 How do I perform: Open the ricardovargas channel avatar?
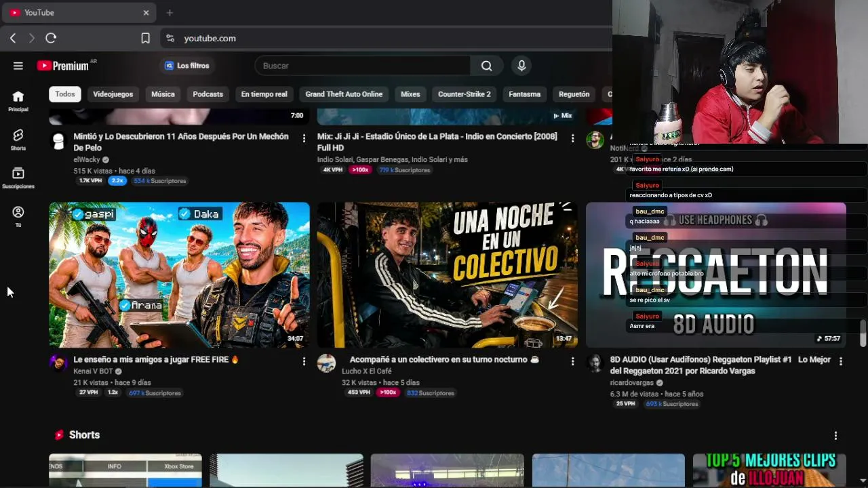(x=595, y=363)
